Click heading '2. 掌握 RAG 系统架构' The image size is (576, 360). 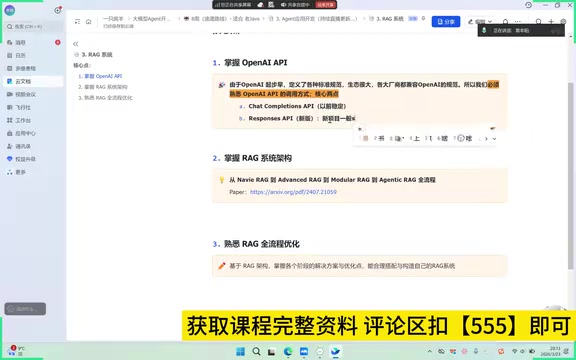click(x=252, y=158)
